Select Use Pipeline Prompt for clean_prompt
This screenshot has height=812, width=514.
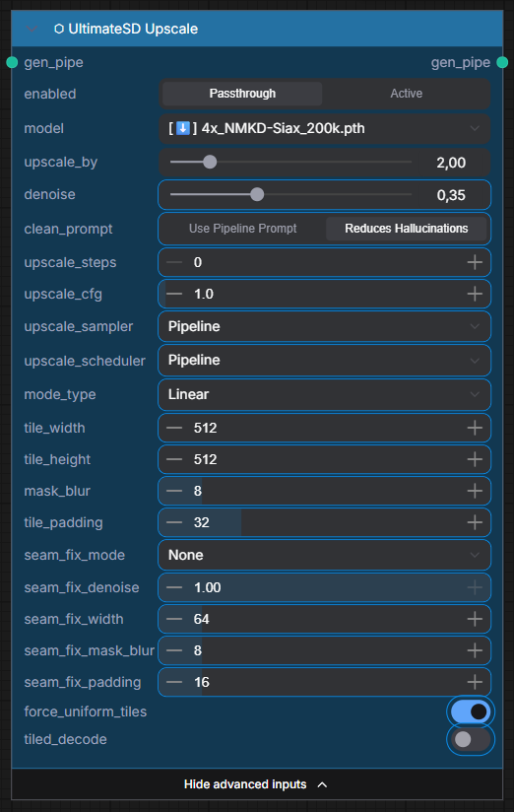click(243, 229)
